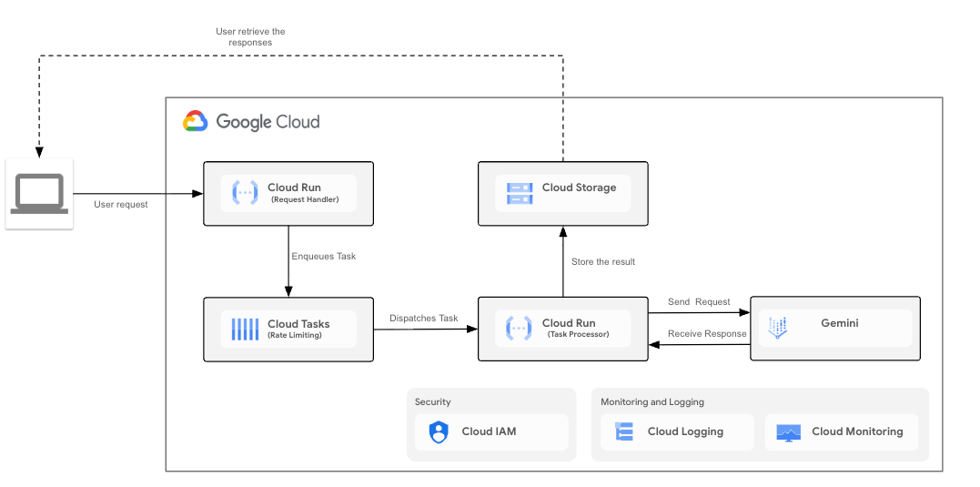Click the Cloud Run Task Processor icon
Screen dimensions: 980x487
519,329
